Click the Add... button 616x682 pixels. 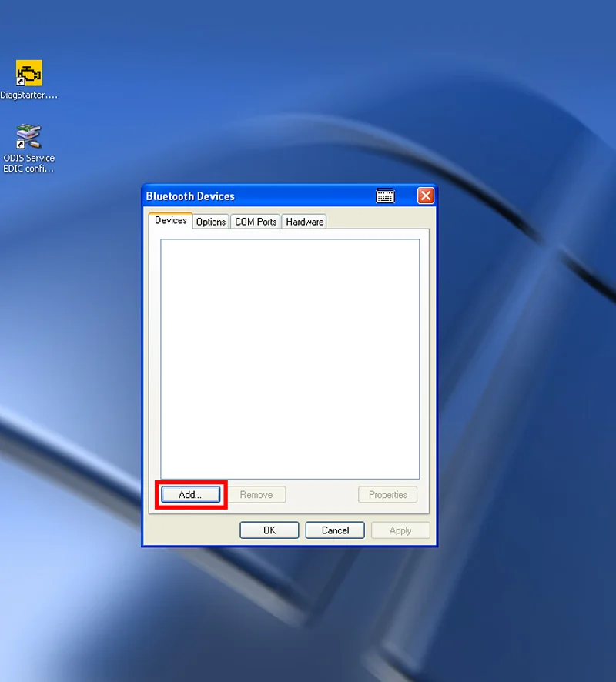point(190,494)
